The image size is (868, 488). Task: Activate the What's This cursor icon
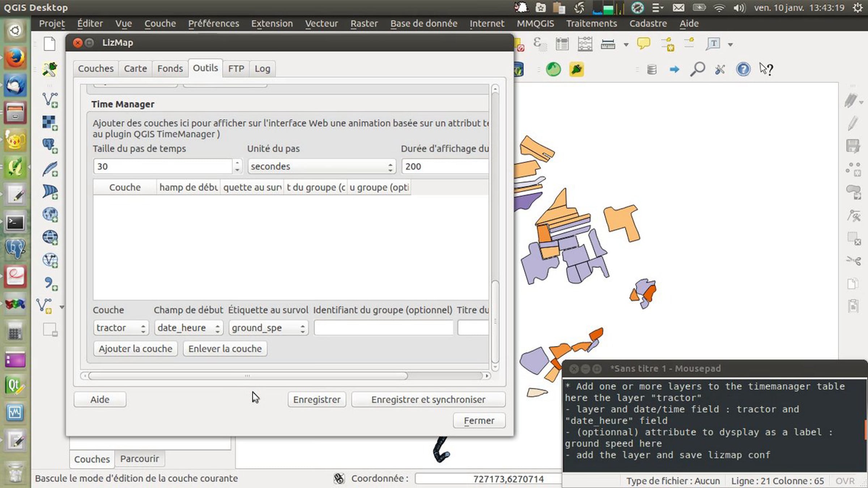[766, 69]
